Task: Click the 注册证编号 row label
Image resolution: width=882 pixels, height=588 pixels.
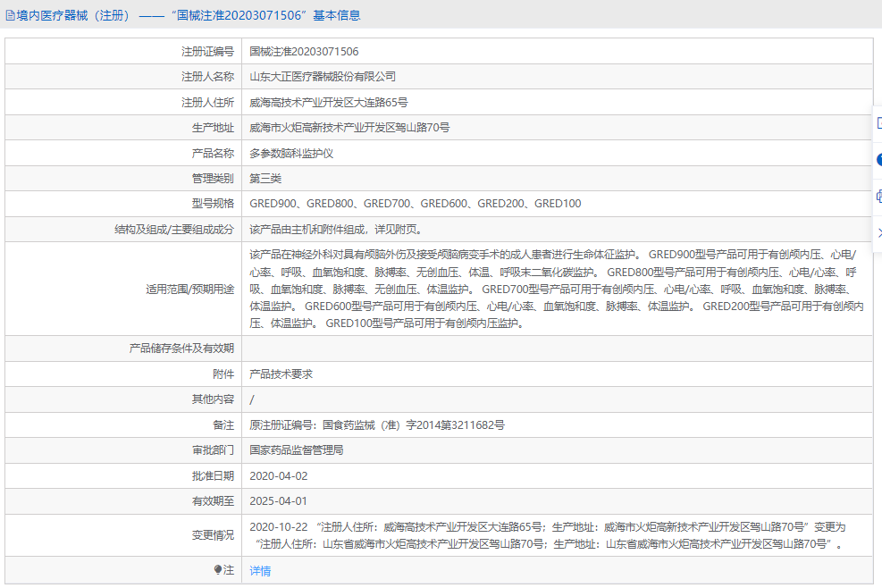Action: (x=207, y=51)
